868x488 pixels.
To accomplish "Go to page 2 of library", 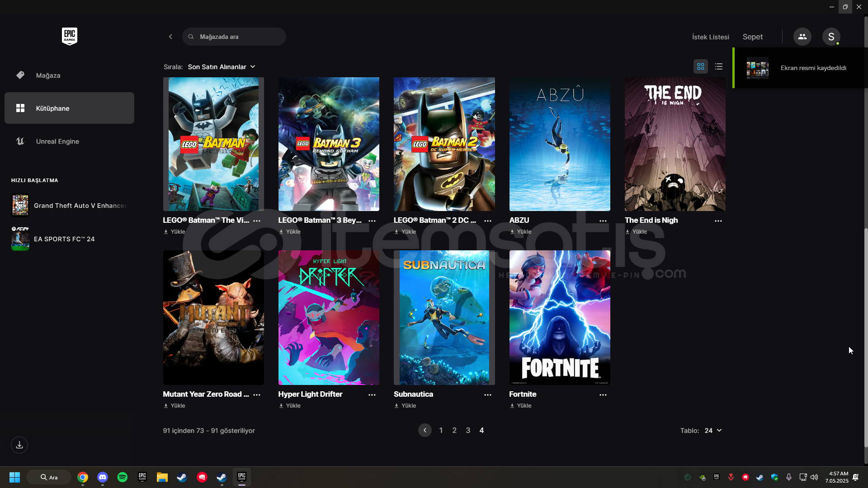I will (454, 430).
